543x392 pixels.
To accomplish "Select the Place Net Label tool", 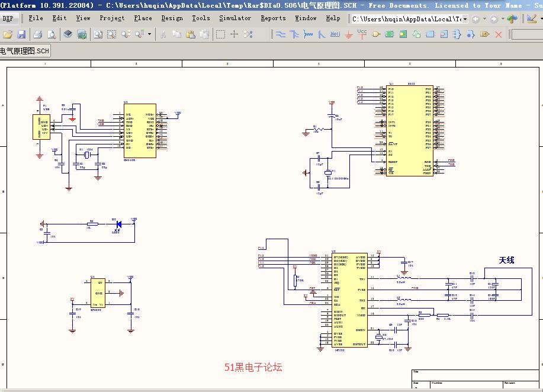I will coord(335,34).
